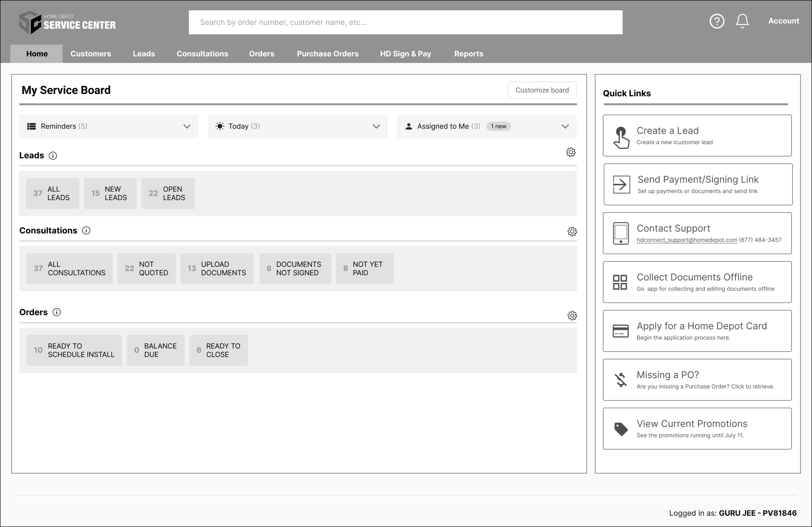This screenshot has height=527, width=812.
Task: Click the Today sun icon
Action: pyautogui.click(x=220, y=126)
